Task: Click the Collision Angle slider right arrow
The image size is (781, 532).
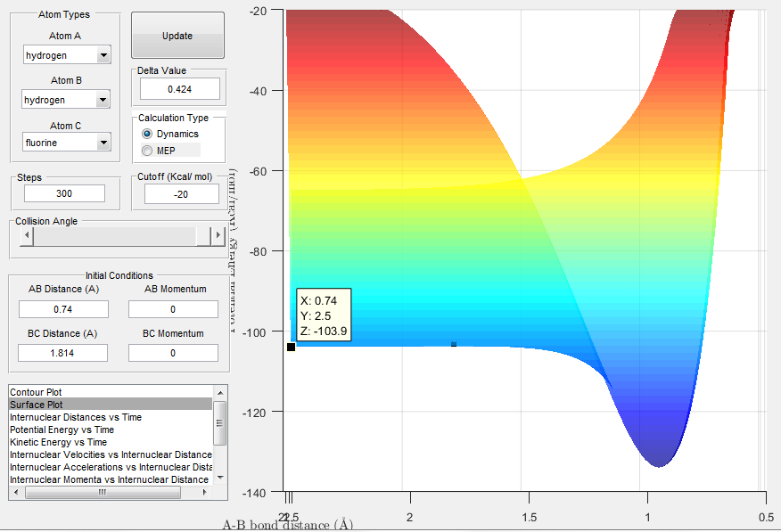Action: (x=218, y=235)
